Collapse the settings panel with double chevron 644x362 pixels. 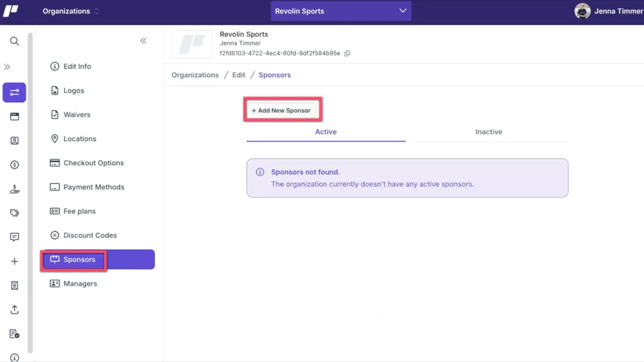pos(143,41)
